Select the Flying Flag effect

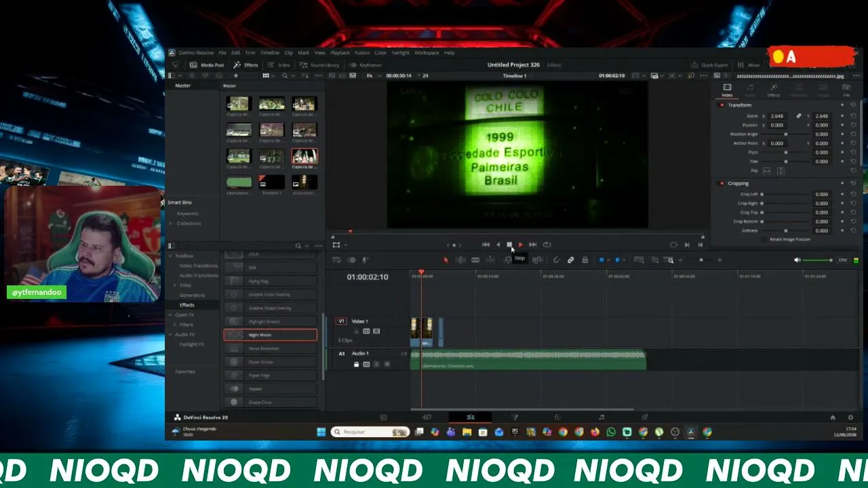[270, 281]
